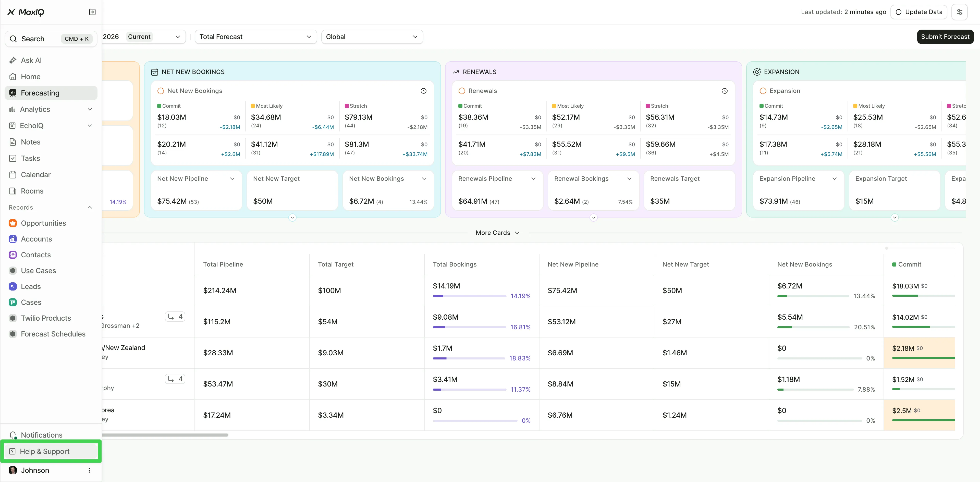Open Help & Support
Image resolution: width=980 pixels, height=482 pixels.
pos(51,451)
